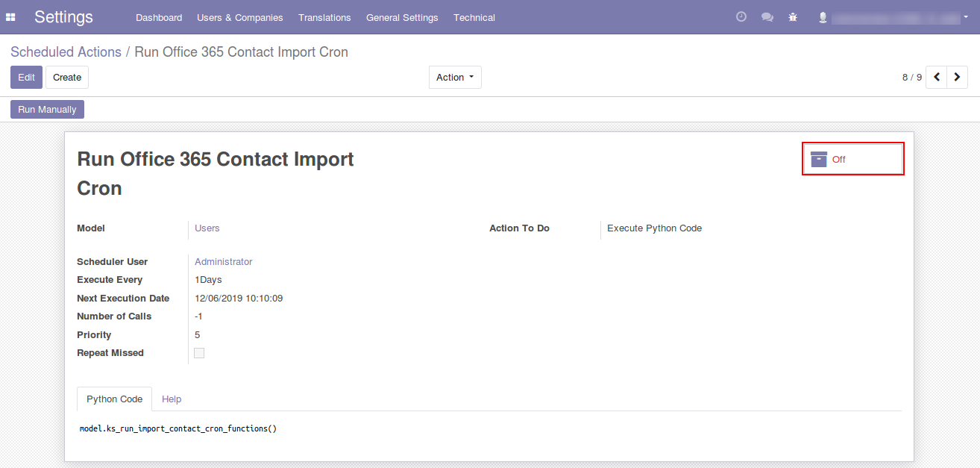Open the Administrator scheduler user link
Viewport: 980px width, 468px height.
point(223,262)
